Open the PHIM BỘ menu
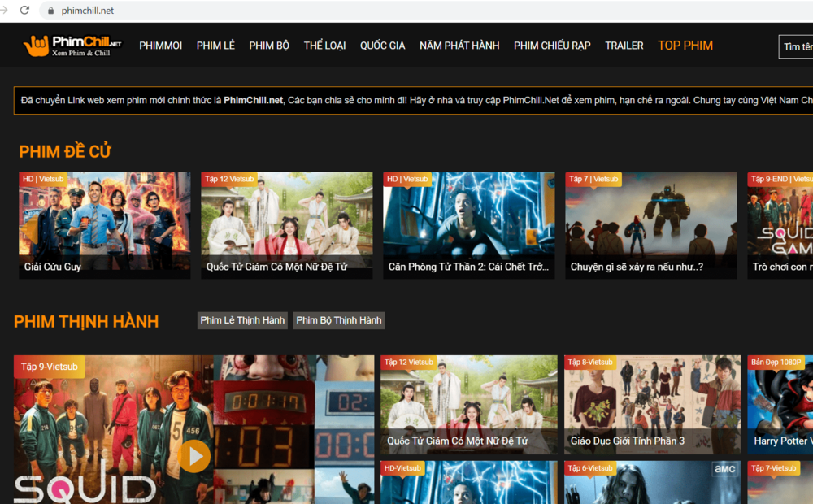The image size is (813, 504). [x=269, y=46]
